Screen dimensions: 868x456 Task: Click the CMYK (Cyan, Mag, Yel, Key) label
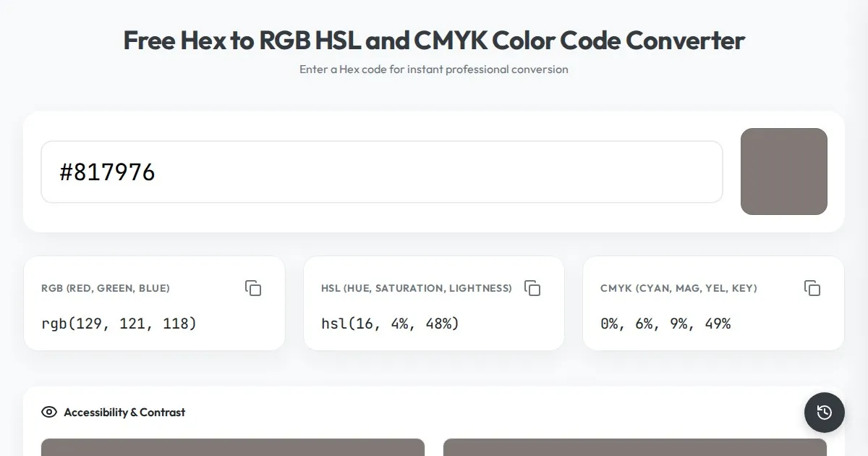pos(678,288)
